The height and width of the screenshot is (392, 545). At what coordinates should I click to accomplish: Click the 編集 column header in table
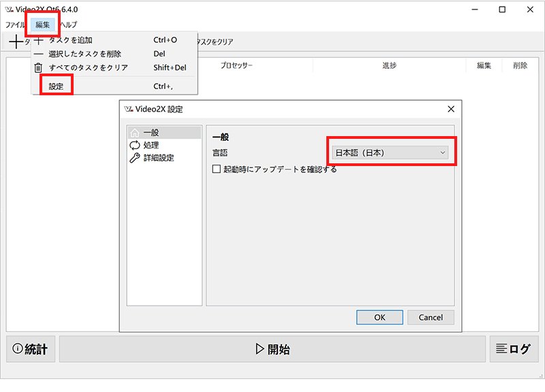(x=484, y=65)
